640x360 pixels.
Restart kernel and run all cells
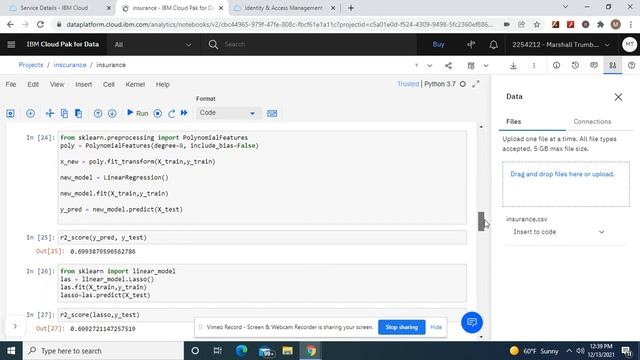click(184, 113)
